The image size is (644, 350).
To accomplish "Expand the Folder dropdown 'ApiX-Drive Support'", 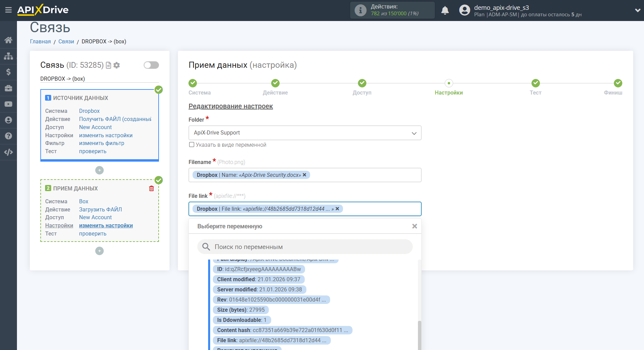I will [305, 133].
